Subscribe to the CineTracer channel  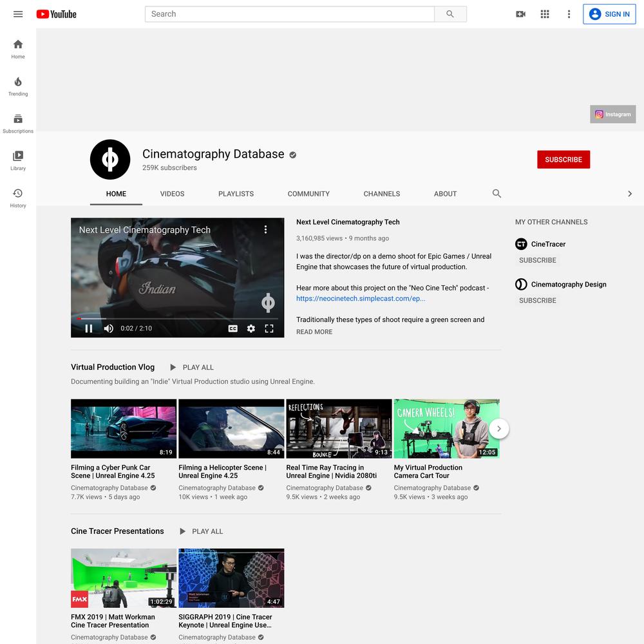click(538, 260)
